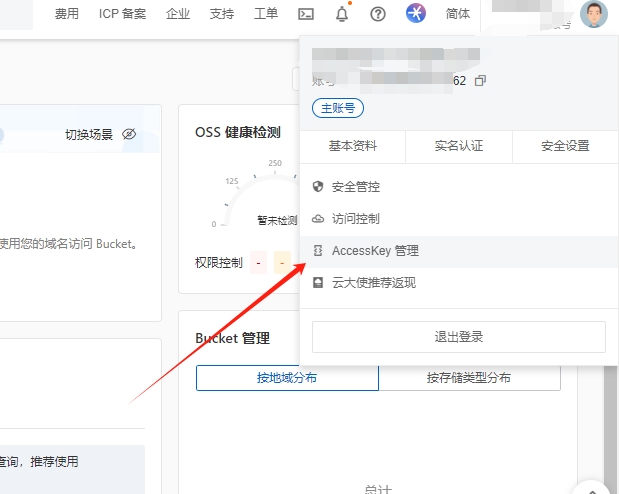Open AccessKey 管理 menu item
The image size is (619, 494).
(x=375, y=250)
